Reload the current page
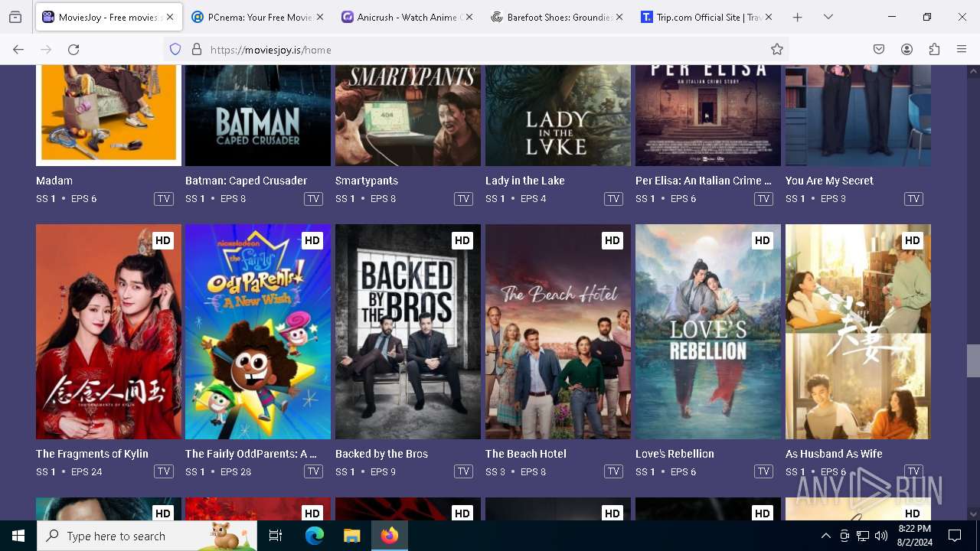 73,49
